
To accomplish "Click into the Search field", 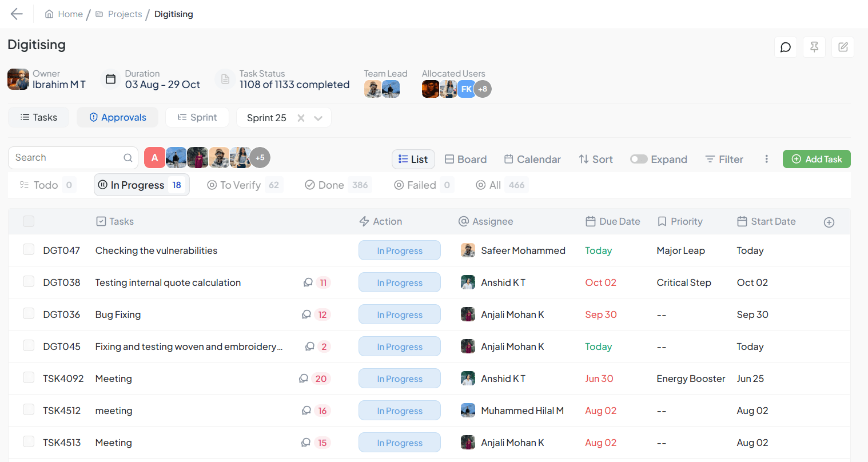I will coord(66,158).
